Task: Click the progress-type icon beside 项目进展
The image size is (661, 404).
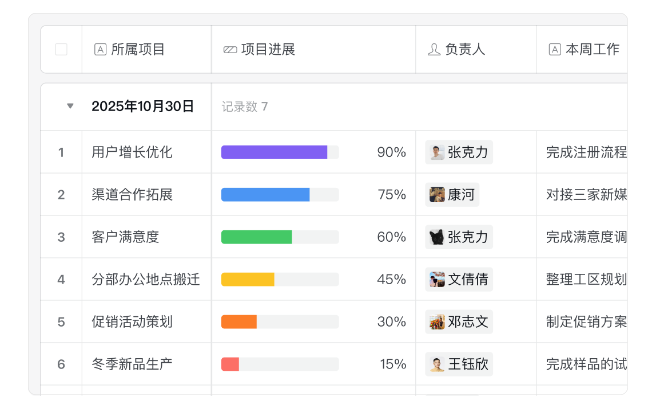Action: pos(230,49)
